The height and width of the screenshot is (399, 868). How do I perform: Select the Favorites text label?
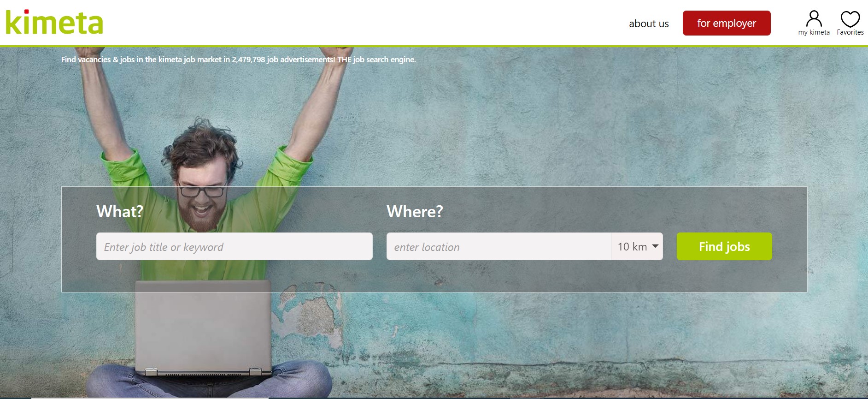pos(850,32)
